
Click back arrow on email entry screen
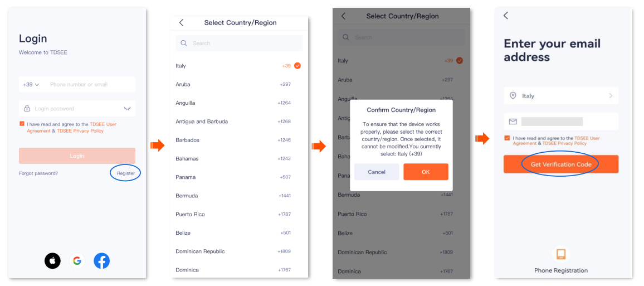point(506,16)
